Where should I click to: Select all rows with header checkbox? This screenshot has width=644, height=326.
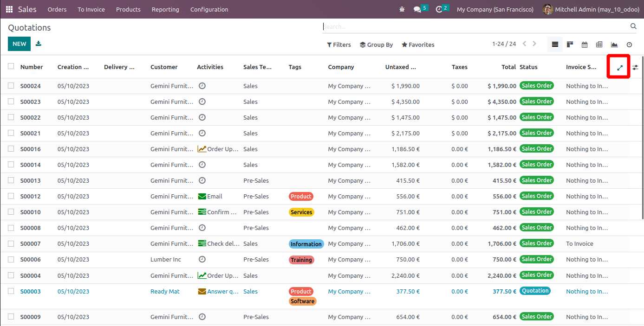tap(11, 66)
